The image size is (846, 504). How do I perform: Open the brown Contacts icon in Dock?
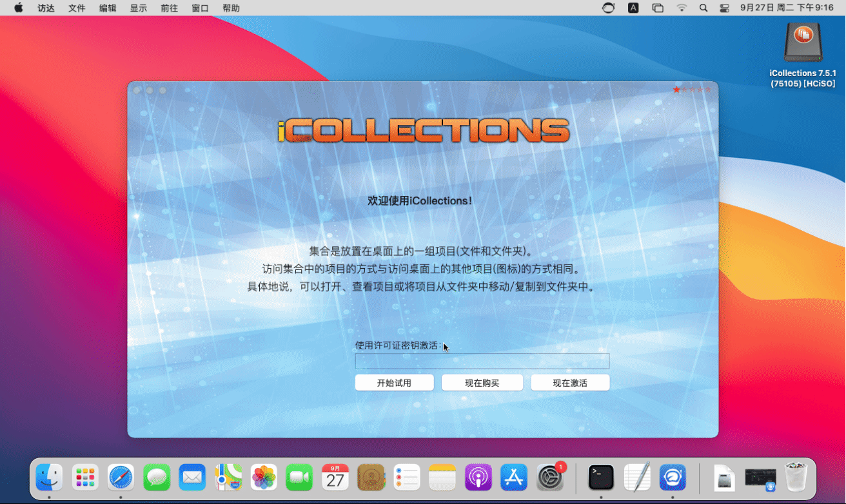tap(371, 478)
